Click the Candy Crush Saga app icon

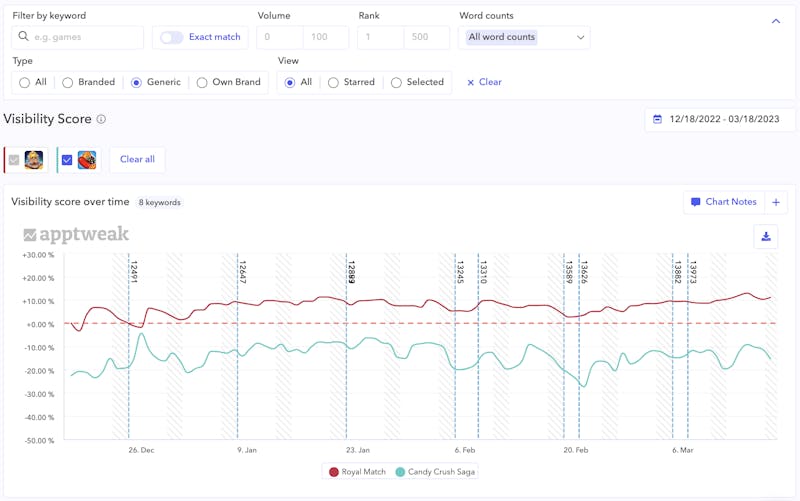tap(87, 160)
